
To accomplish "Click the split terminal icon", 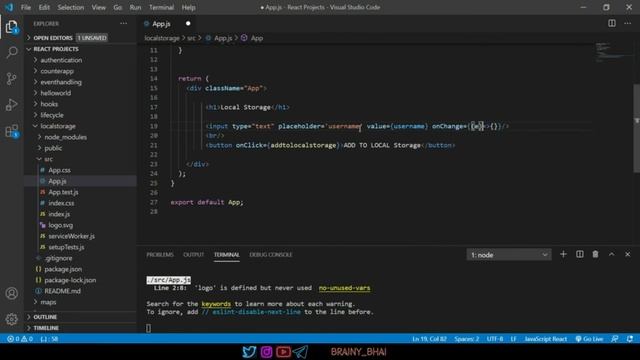I will (x=579, y=254).
